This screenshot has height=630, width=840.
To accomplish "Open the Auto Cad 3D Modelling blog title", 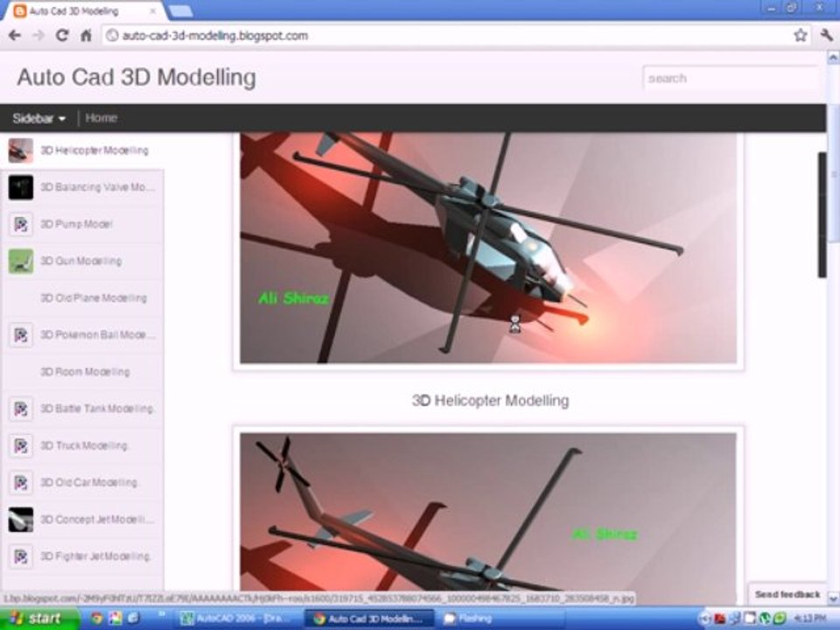I will [136, 77].
